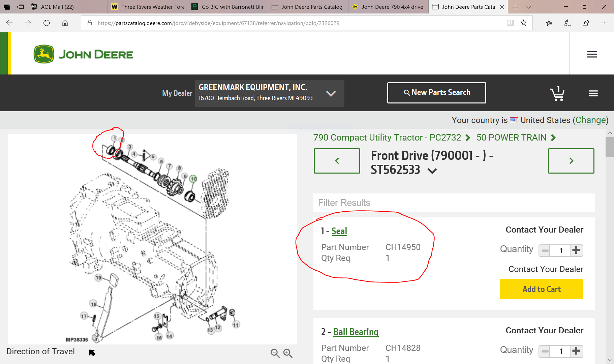Increase Seal quantity with plus
The width and height of the screenshot is (614, 364).
click(x=577, y=250)
